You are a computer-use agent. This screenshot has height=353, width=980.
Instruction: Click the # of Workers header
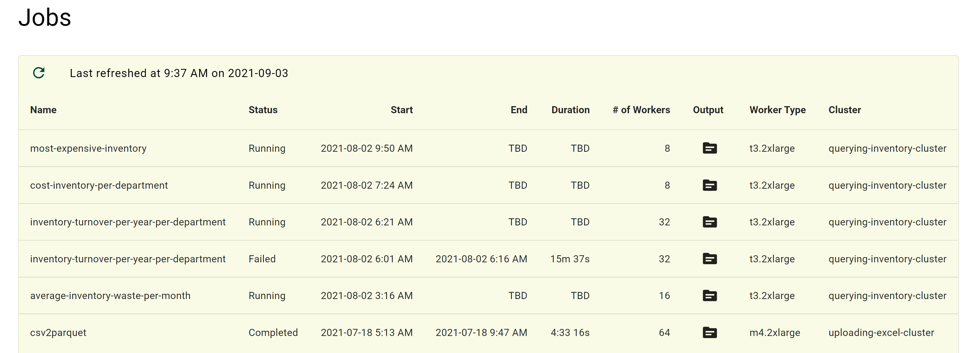point(641,110)
